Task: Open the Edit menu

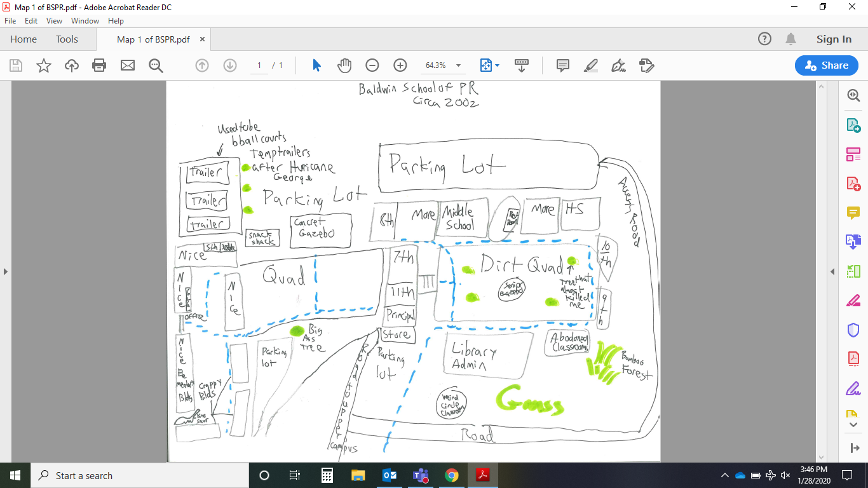Action: click(31, 21)
